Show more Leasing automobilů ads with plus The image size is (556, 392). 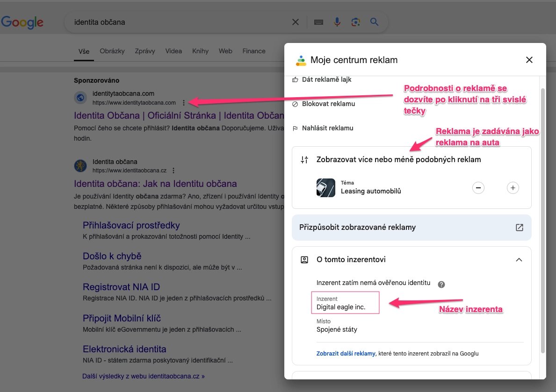513,187
